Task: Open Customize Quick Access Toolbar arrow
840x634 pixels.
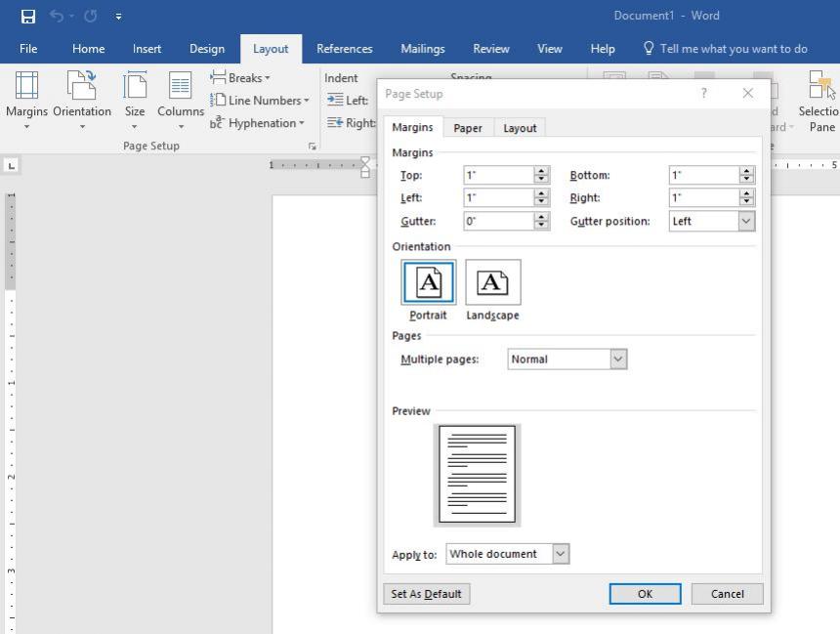Action: click(x=118, y=17)
